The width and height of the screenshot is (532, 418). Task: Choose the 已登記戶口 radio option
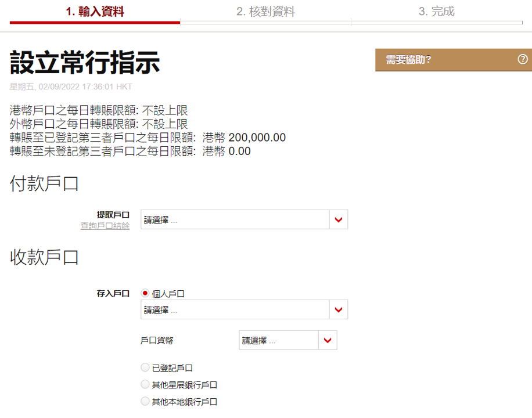tap(145, 367)
